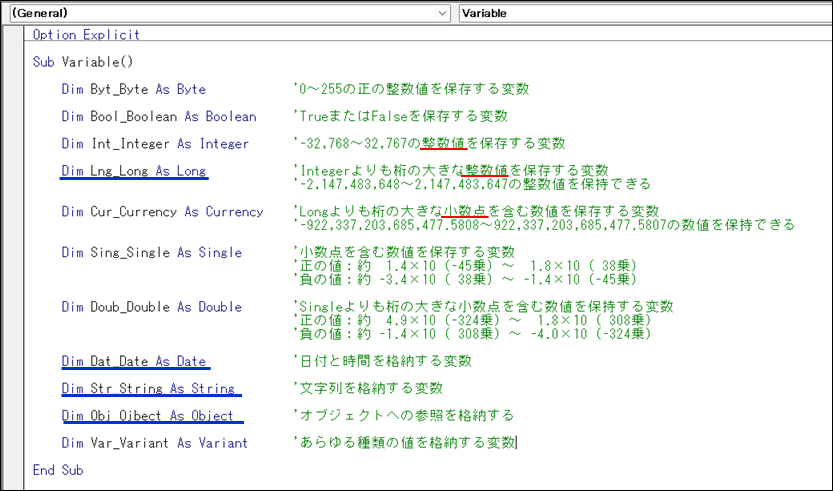The image size is (833, 491).
Task: Click the comment with -2,147,483,648 range
Action: point(472,184)
